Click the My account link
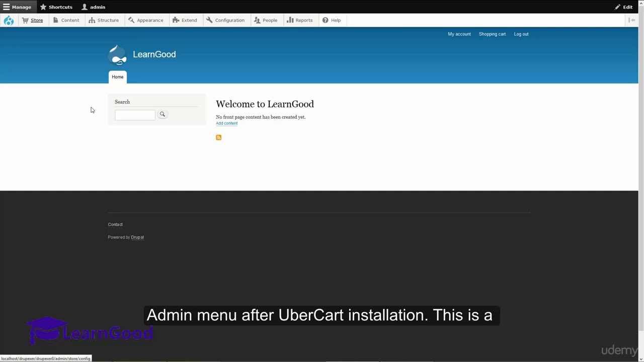Screen dimensions: 644x362 point(459,34)
